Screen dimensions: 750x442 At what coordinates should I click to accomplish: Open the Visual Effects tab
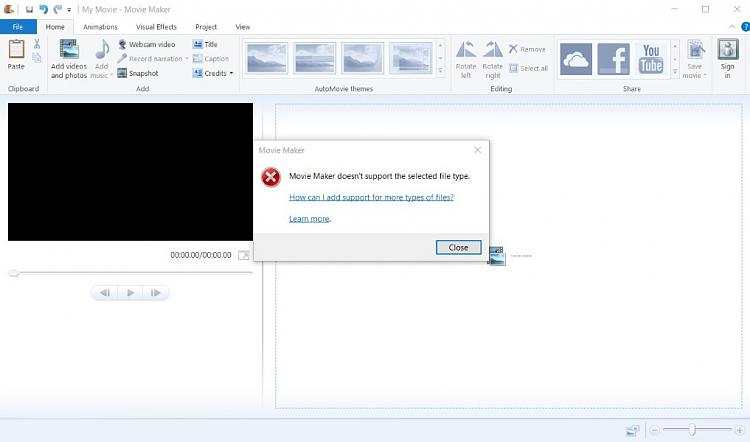pyautogui.click(x=156, y=27)
